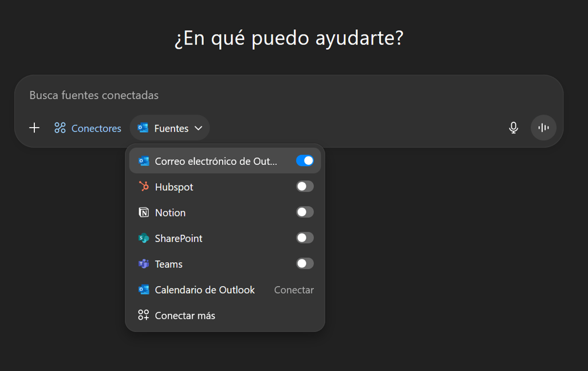The image size is (588, 371).
Task: Switch on the Teams source toggle
Action: point(305,264)
